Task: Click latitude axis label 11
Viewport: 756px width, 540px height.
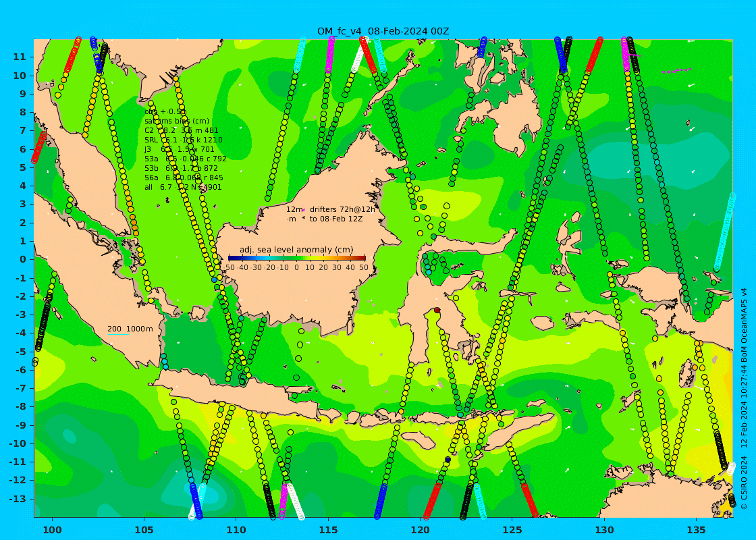Action: [20, 57]
